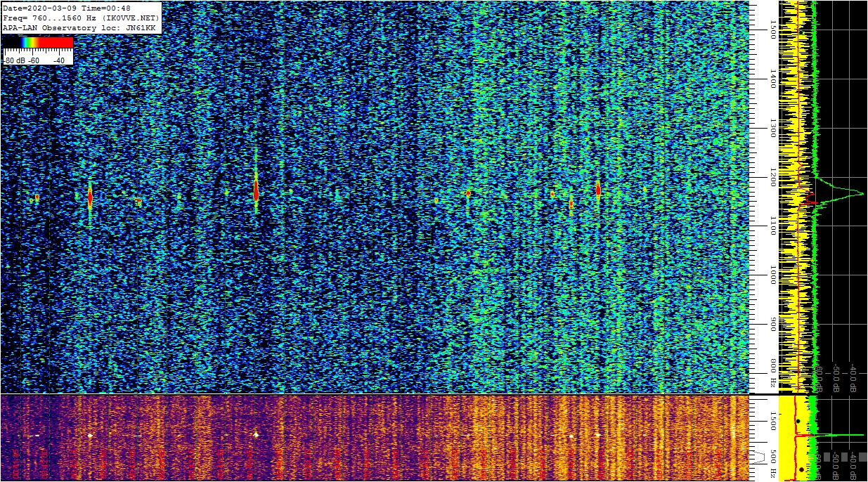Click the black dot near the bottom of the lower spectrum graph
Viewport: 868px width, 482px height.
pos(801,469)
